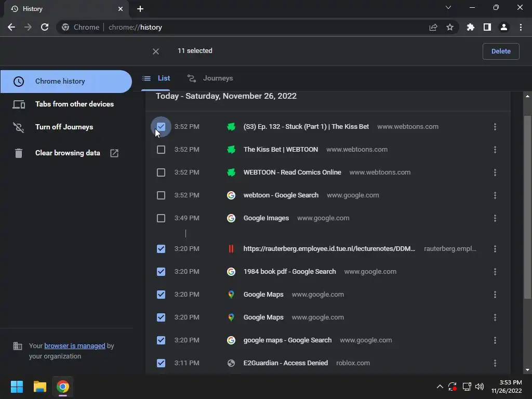Open the browser is managed link
The image size is (532, 399).
75,345
